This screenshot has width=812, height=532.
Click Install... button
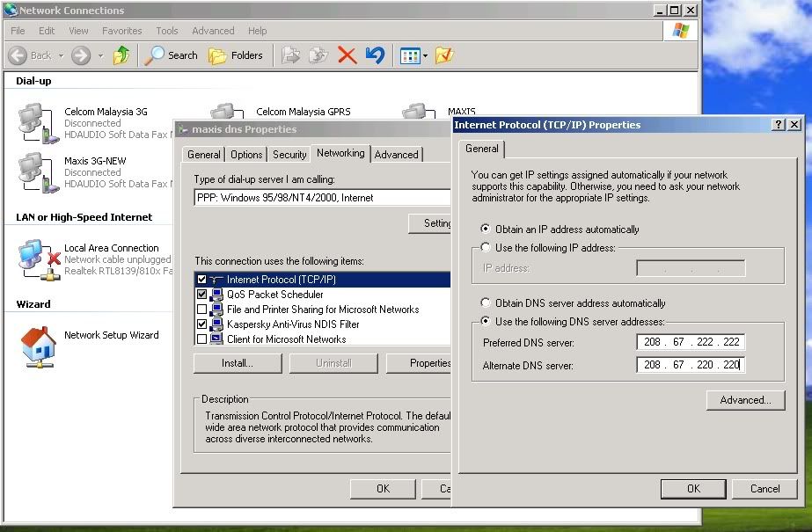[x=238, y=363]
